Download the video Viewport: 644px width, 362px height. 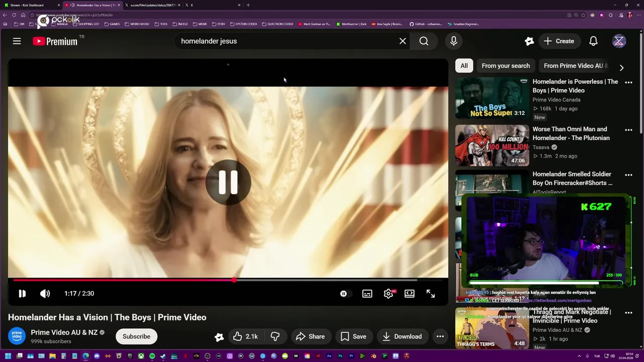(402, 336)
